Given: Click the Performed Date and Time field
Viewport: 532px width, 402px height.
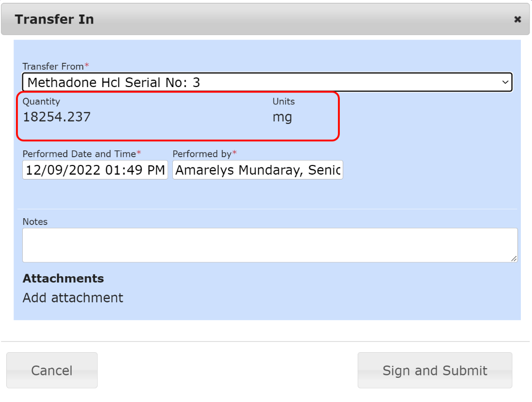Looking at the screenshot, I should tap(95, 170).
